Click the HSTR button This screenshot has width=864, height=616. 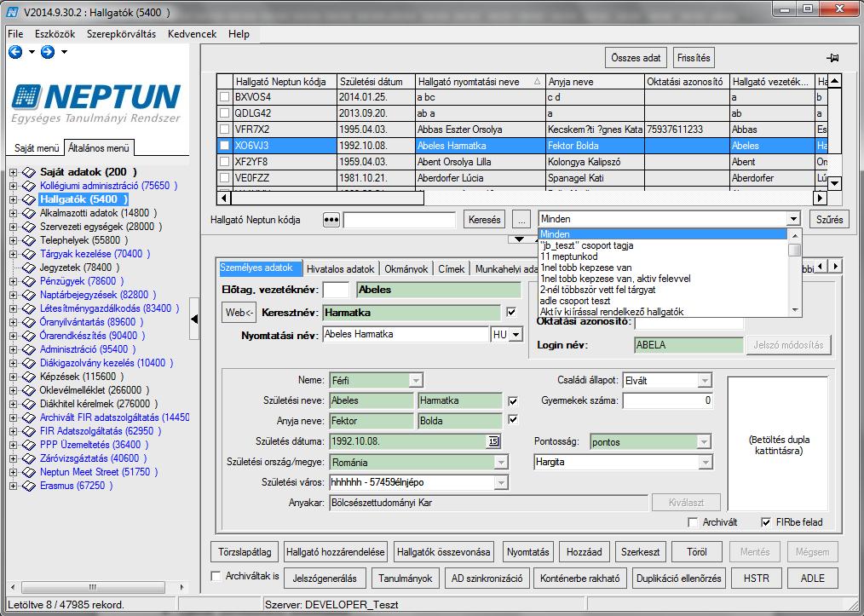(756, 579)
